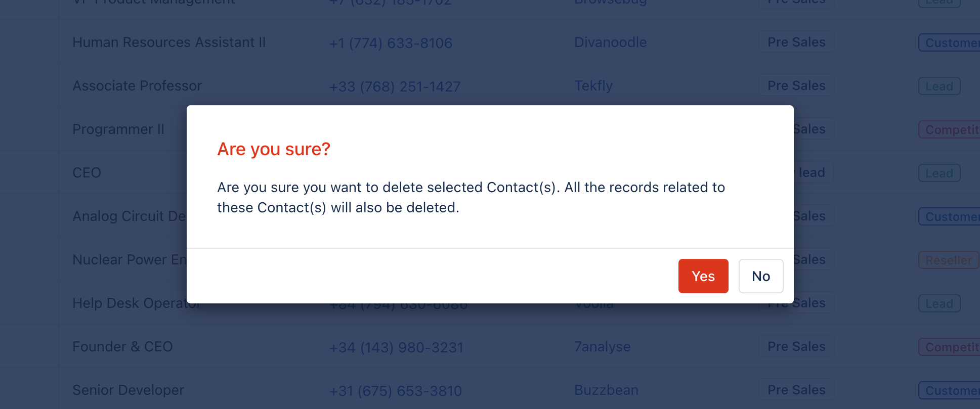This screenshot has height=409, width=980.
Task: Open the Divanoodle company link
Action: [611, 42]
